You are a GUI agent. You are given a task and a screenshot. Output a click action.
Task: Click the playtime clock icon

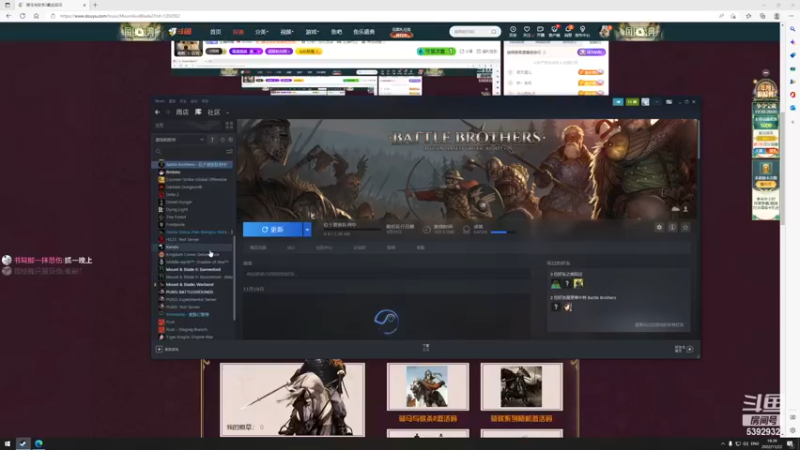pyautogui.click(x=427, y=229)
